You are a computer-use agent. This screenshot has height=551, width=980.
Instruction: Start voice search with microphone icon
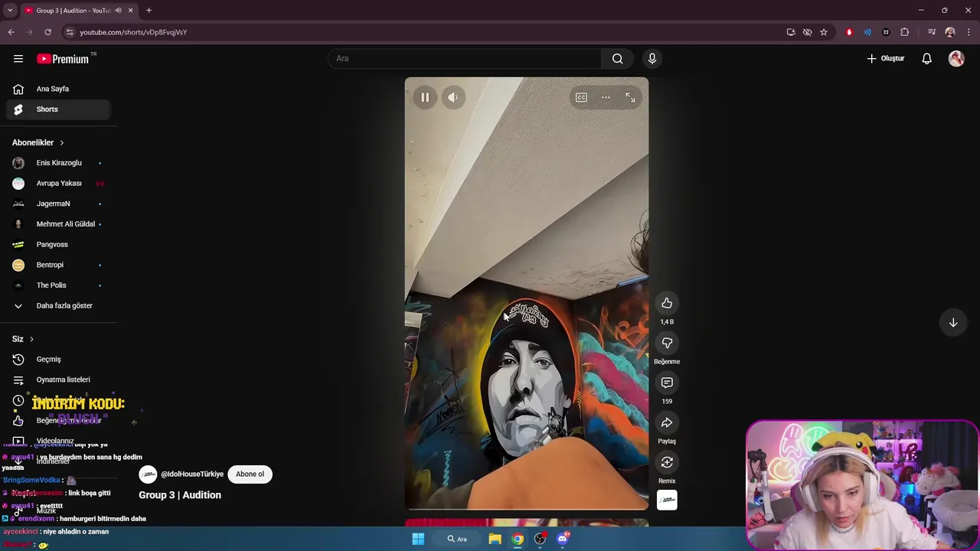tap(652, 59)
